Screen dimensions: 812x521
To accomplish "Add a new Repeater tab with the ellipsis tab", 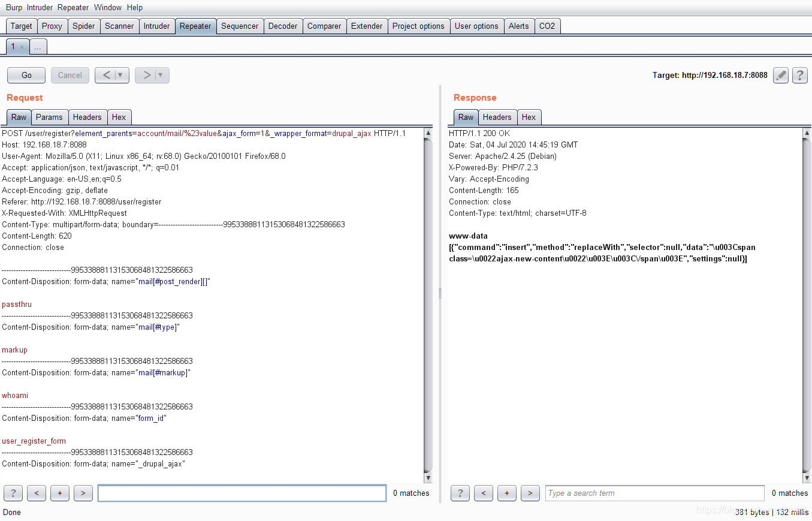I will tap(38, 47).
